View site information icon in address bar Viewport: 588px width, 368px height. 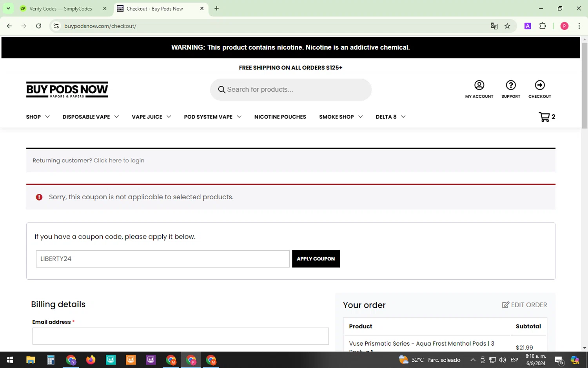point(56,26)
